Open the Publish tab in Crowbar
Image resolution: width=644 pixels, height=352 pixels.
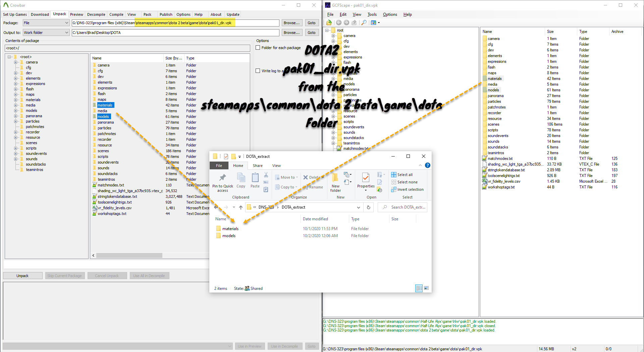click(166, 14)
